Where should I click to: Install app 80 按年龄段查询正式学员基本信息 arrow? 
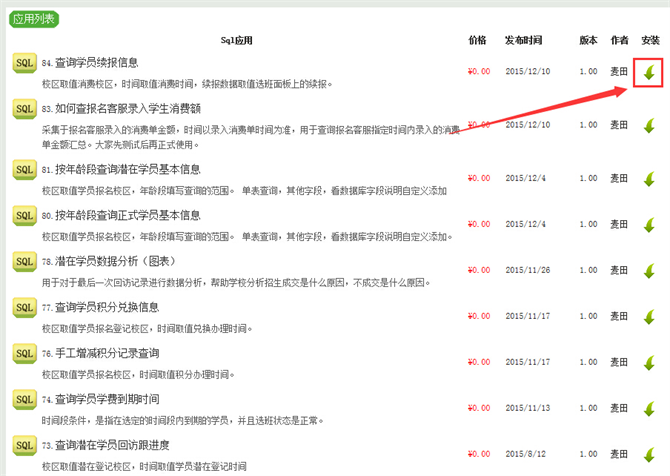click(649, 225)
